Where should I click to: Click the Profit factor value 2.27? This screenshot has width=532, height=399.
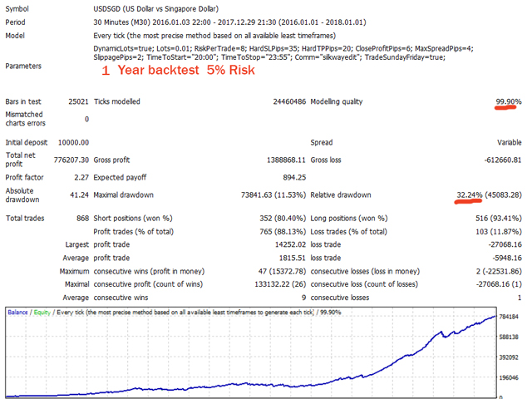click(81, 177)
